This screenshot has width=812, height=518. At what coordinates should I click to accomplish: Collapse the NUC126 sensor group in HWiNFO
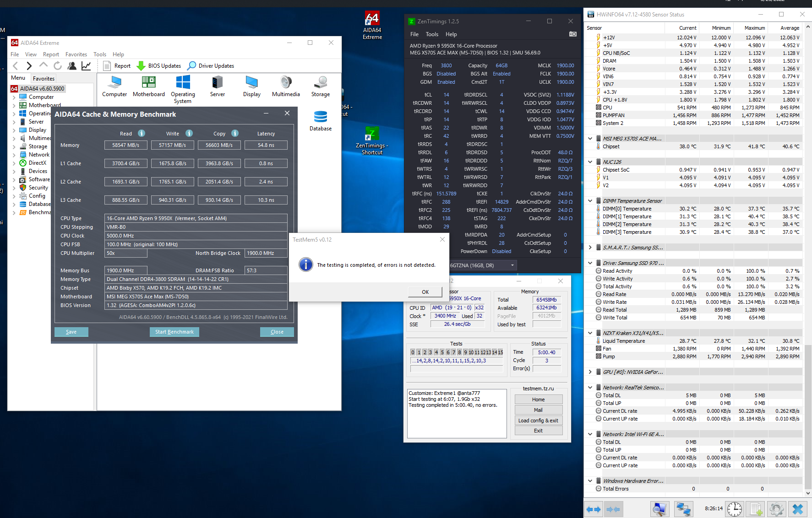(590, 162)
